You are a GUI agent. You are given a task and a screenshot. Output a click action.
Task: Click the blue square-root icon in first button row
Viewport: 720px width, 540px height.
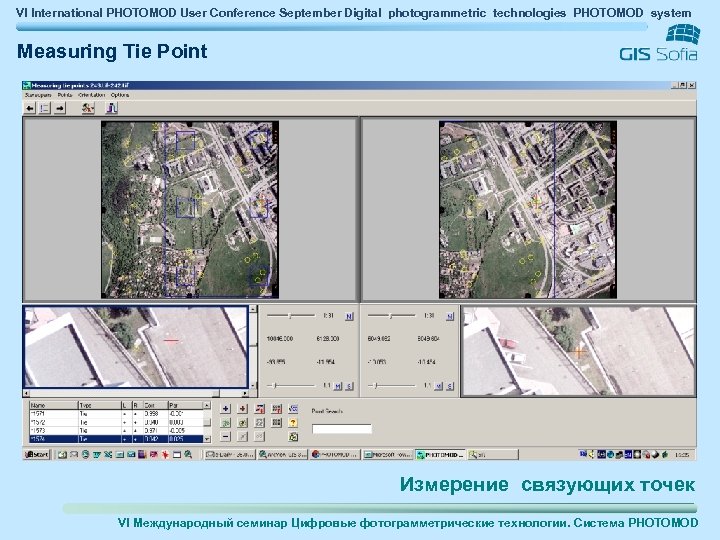(293, 409)
